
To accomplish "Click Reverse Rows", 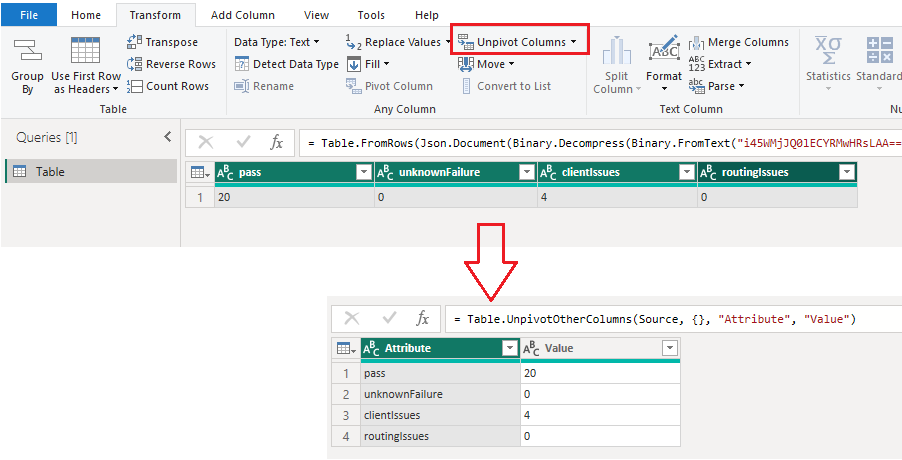I will 171,64.
